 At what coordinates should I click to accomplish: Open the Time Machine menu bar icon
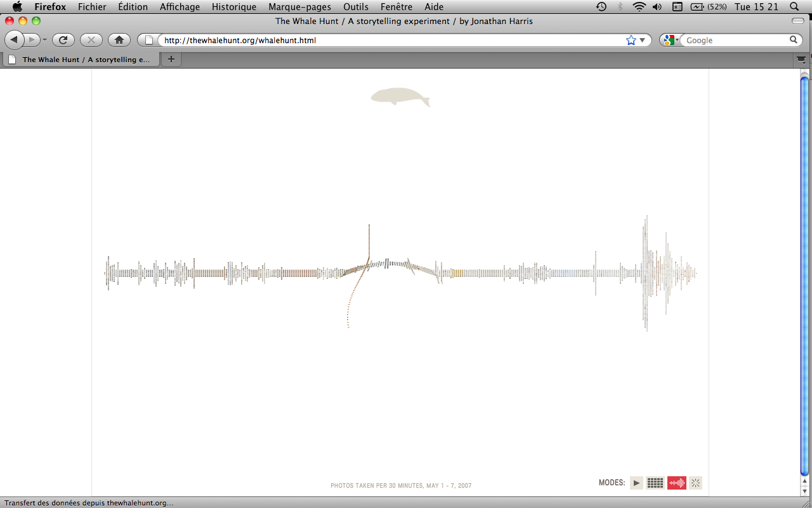[601, 7]
